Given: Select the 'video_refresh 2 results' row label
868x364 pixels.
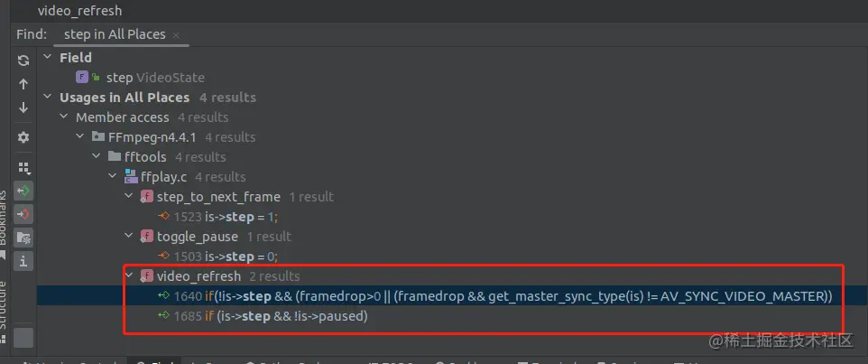Looking at the screenshot, I should click(228, 275).
